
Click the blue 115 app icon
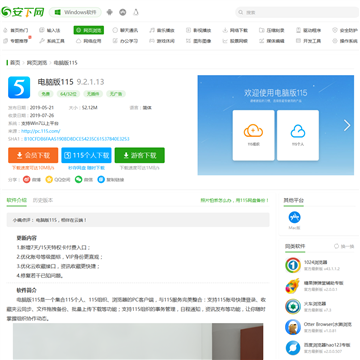(19, 87)
